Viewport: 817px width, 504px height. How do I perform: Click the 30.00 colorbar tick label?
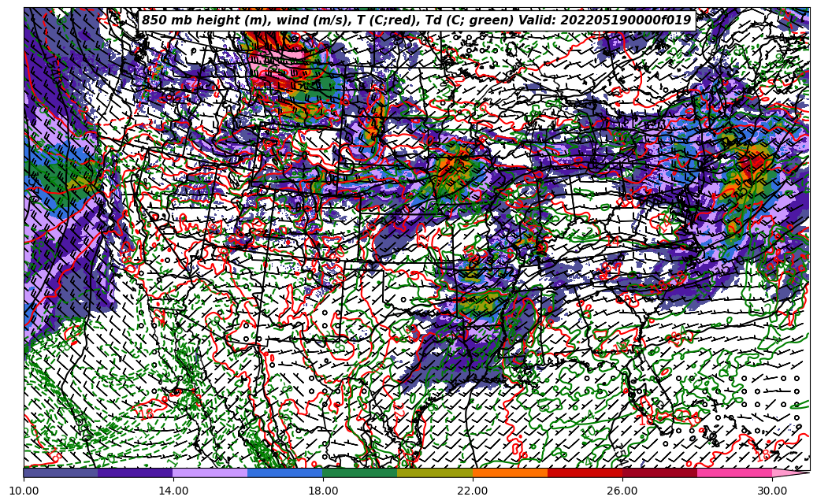(772, 491)
